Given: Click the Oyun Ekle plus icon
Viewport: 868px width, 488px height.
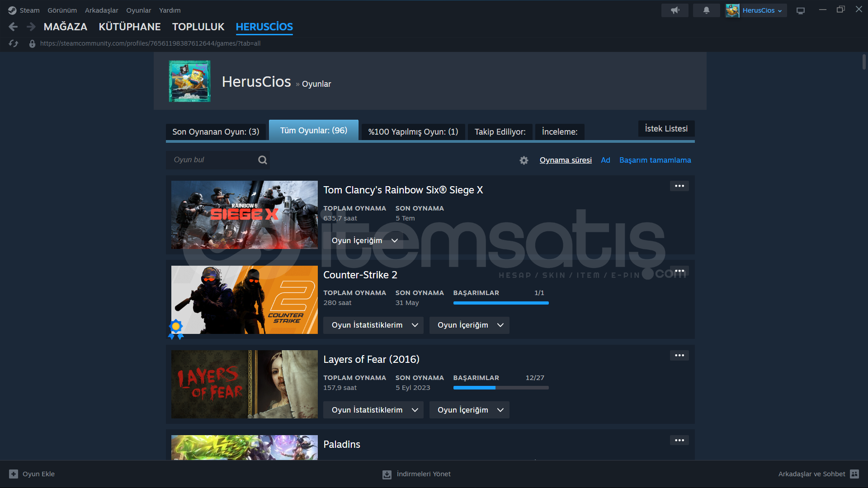Looking at the screenshot, I should pyautogui.click(x=14, y=474).
